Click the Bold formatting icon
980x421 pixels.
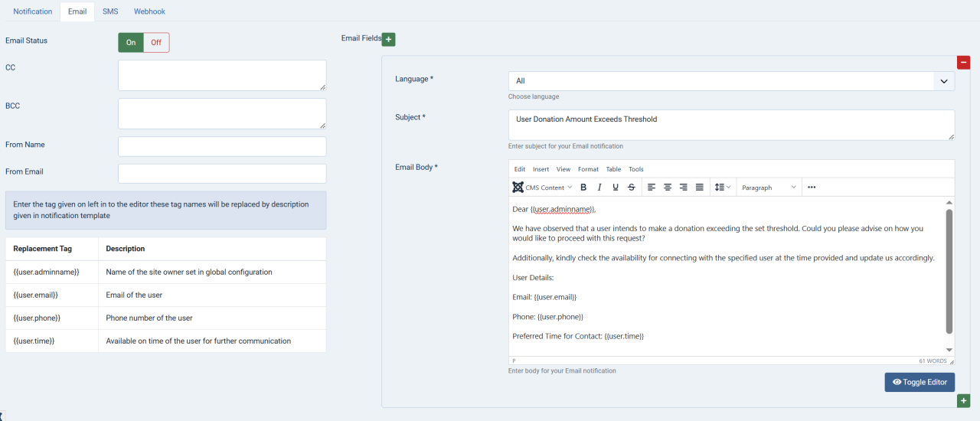[583, 188]
